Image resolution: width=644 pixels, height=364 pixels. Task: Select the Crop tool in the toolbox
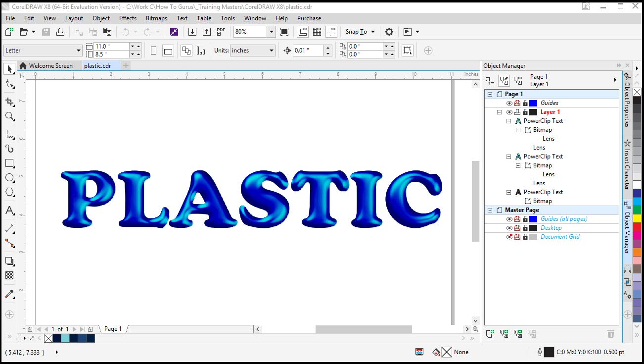tap(9, 102)
